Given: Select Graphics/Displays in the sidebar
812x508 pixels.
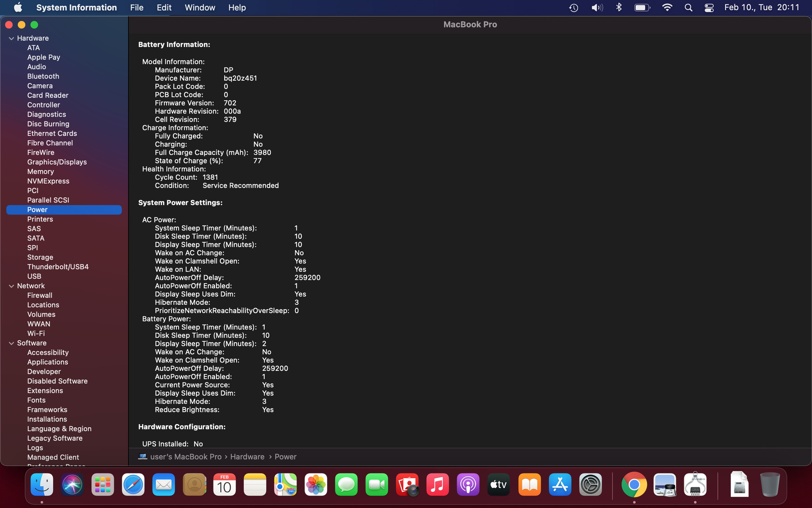Looking at the screenshot, I should [57, 162].
